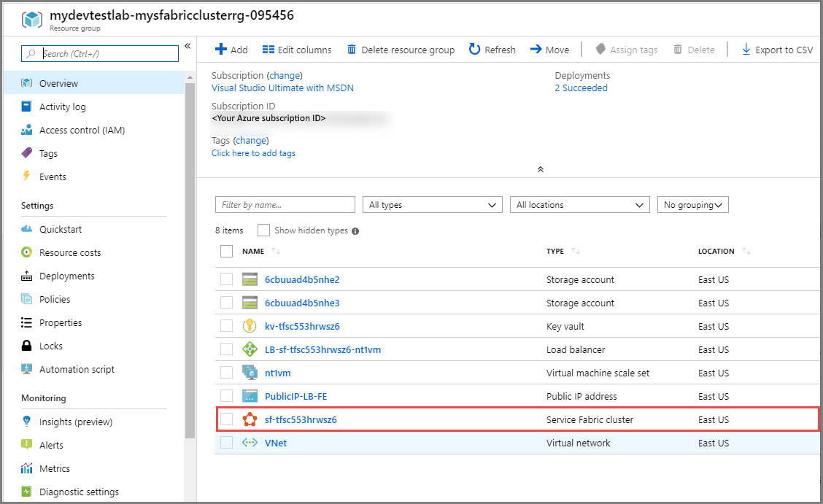Click the Click here to add tags link
The image size is (823, 504).
(253, 153)
